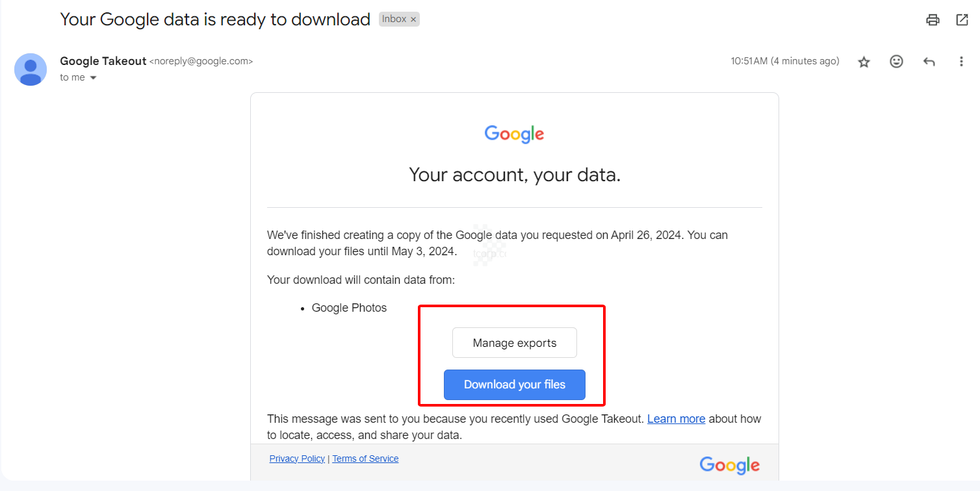Click the sender's profile avatar
This screenshot has height=491, width=980.
(31, 69)
